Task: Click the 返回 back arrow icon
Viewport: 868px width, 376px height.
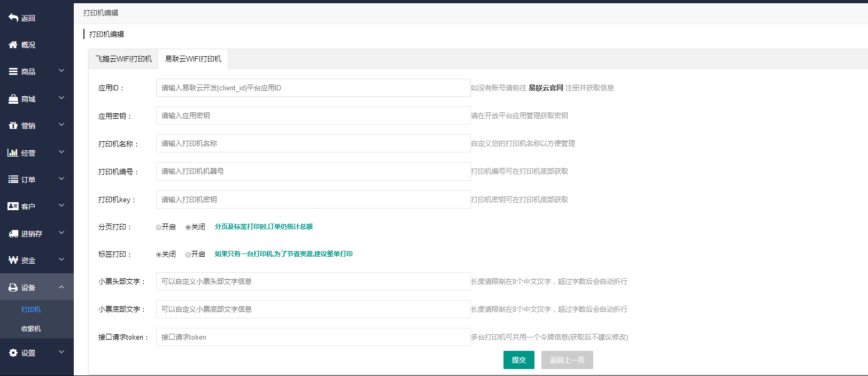Action: click(x=13, y=18)
